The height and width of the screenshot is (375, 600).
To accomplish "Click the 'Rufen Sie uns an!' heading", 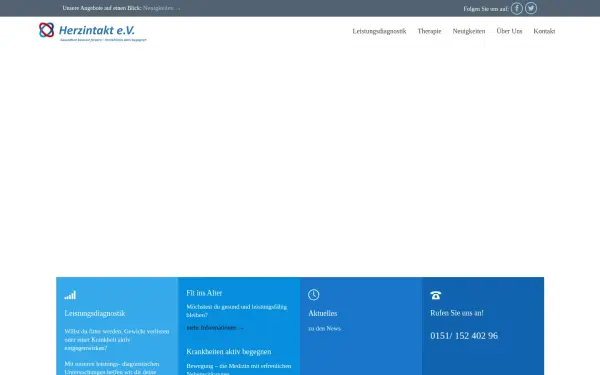I will click(x=457, y=313).
